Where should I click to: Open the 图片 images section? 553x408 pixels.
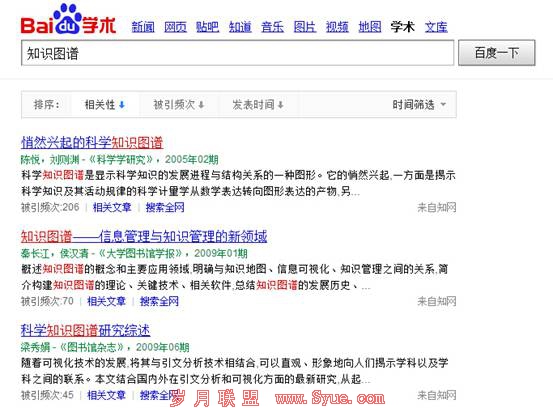click(305, 27)
